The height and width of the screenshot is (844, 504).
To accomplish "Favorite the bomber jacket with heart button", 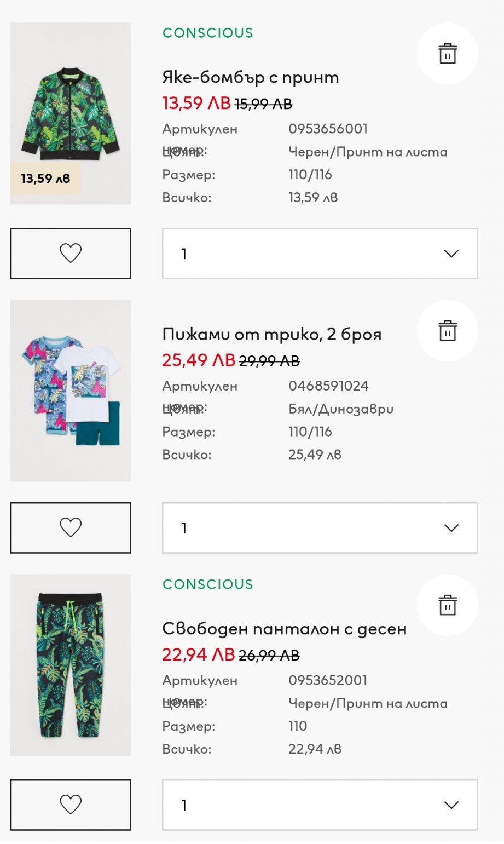I will [x=71, y=254].
